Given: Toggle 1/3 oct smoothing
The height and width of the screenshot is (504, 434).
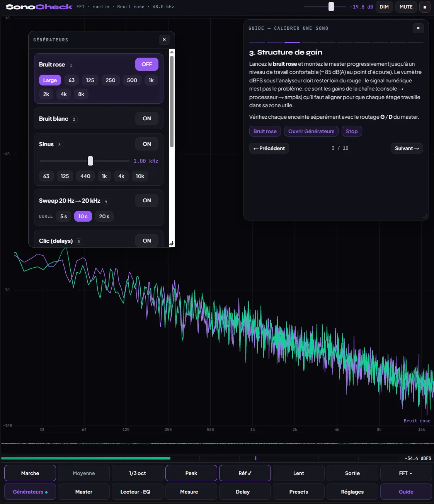Looking at the screenshot, I should 138,473.
